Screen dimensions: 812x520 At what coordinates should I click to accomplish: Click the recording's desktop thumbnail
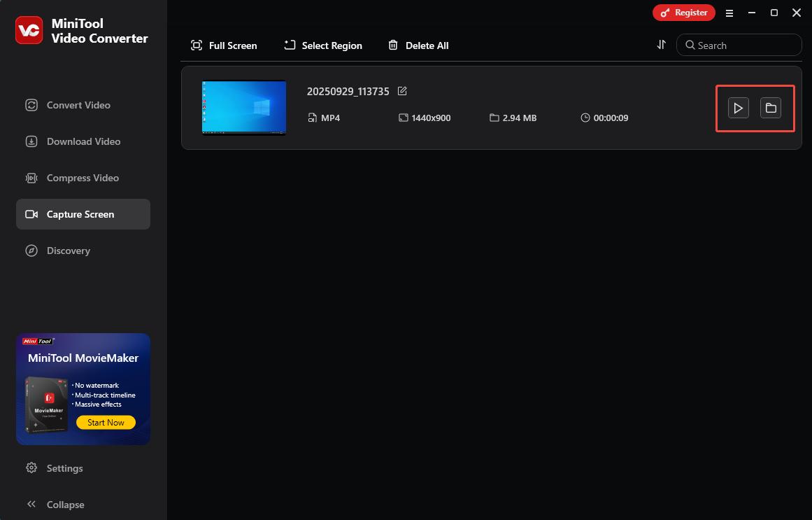tap(244, 107)
